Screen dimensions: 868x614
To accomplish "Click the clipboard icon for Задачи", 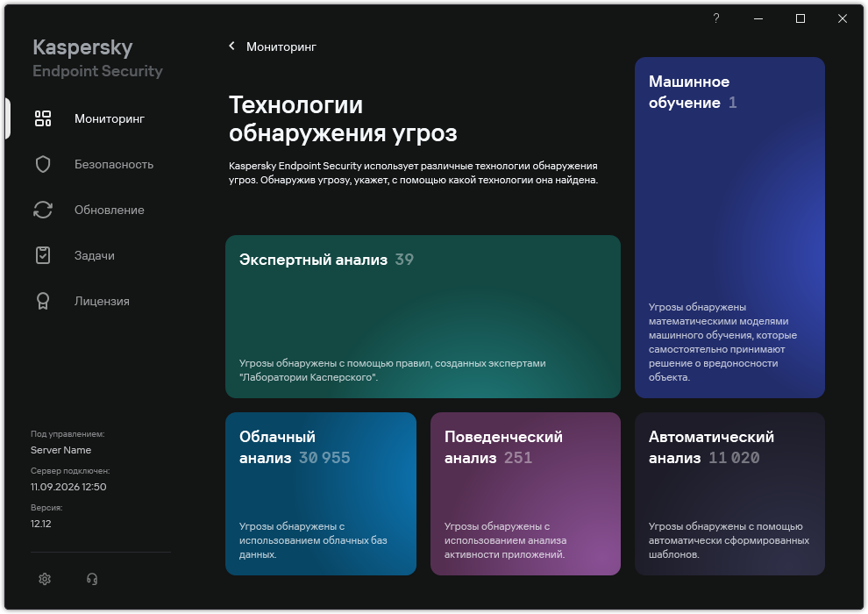I will click(x=43, y=255).
